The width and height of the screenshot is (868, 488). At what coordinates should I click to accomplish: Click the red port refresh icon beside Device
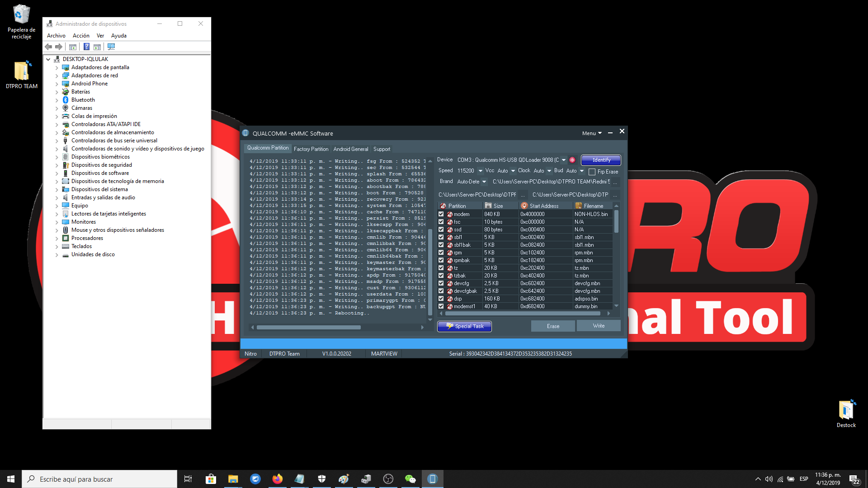tap(572, 160)
